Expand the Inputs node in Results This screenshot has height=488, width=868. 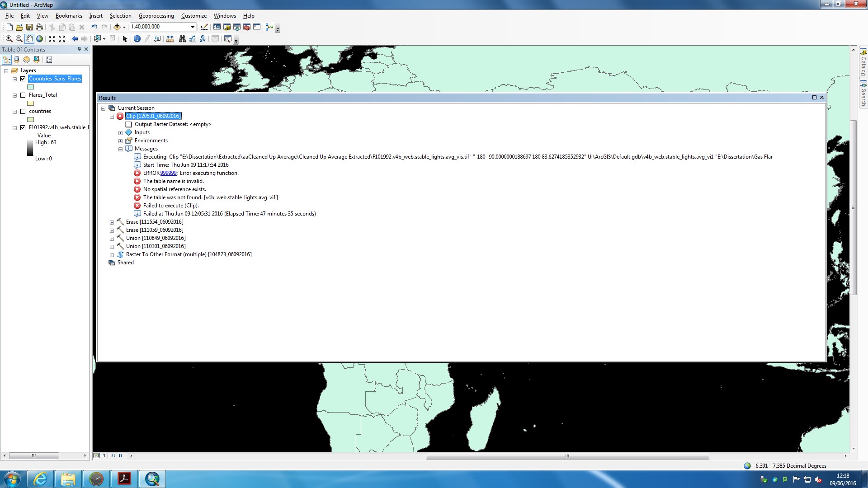coord(121,133)
